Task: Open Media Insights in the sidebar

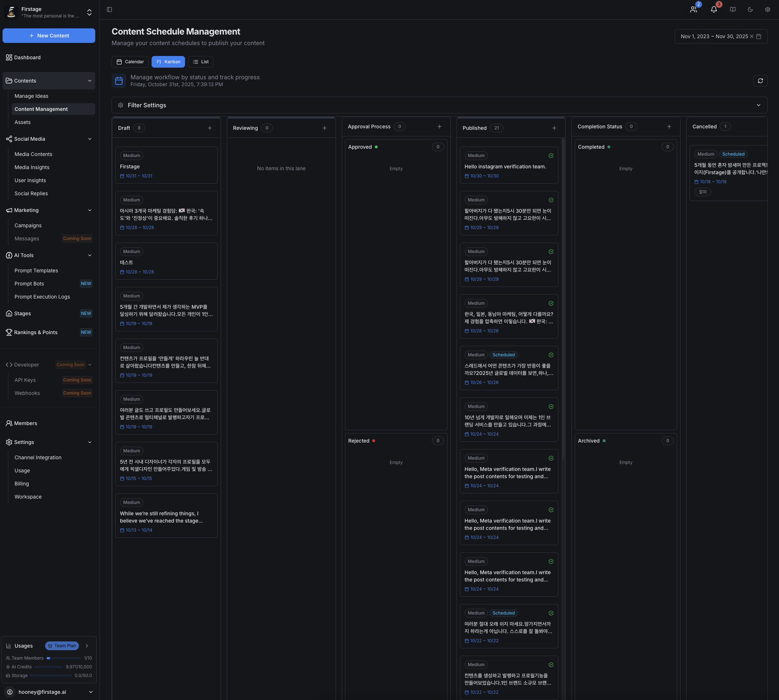Action: pyautogui.click(x=32, y=167)
